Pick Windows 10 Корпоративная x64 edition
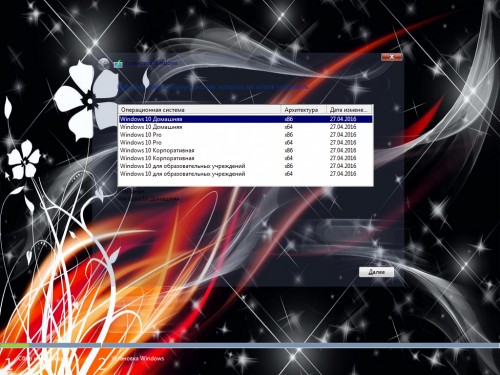The image size is (500, 375). [x=245, y=158]
